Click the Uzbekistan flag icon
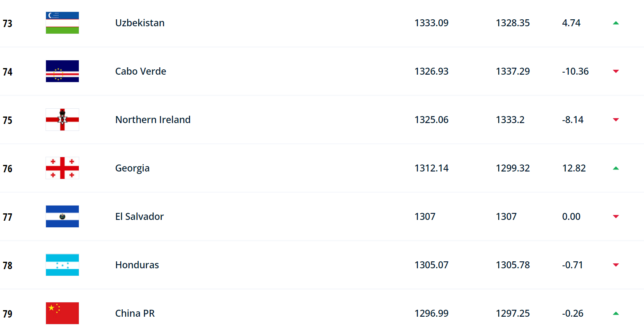 (x=62, y=23)
